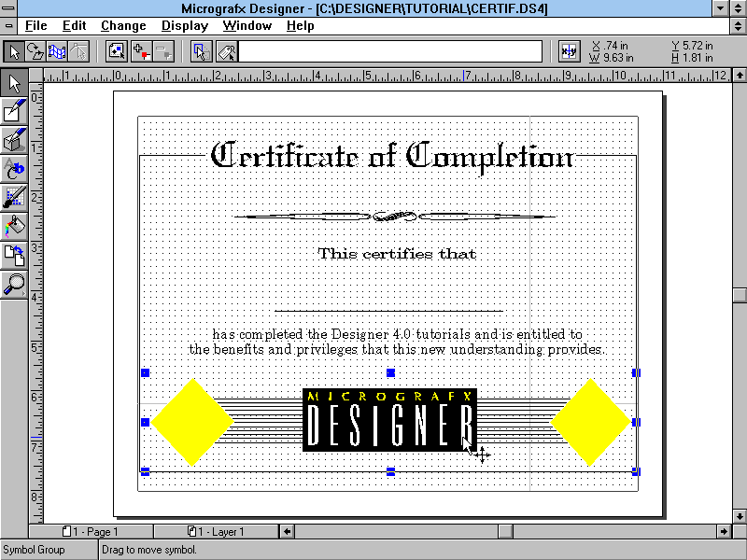Viewport: 747px width, 560px height.
Task: Click the name signature line on certificate
Action: point(388,311)
